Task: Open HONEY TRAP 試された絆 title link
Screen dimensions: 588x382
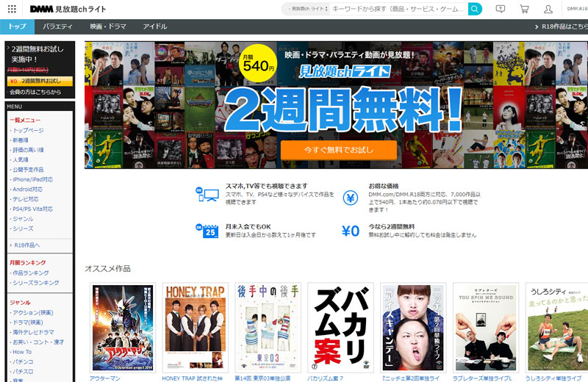Action: coord(193,378)
